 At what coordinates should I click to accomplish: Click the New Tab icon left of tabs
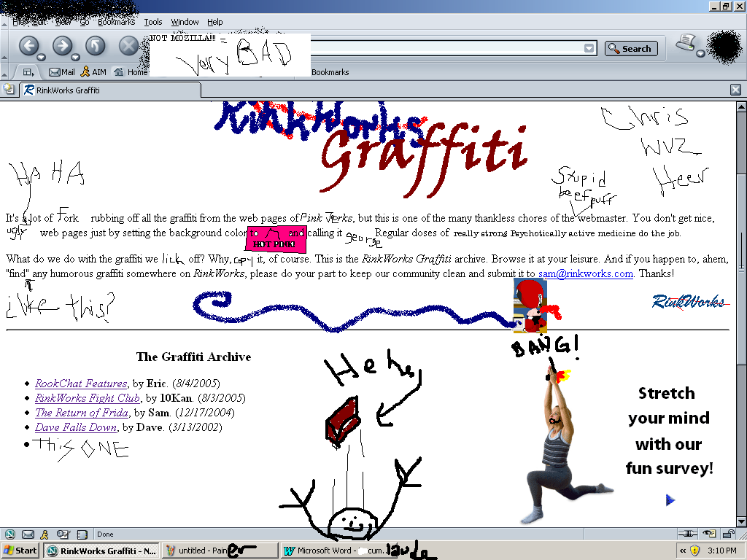click(x=9, y=89)
